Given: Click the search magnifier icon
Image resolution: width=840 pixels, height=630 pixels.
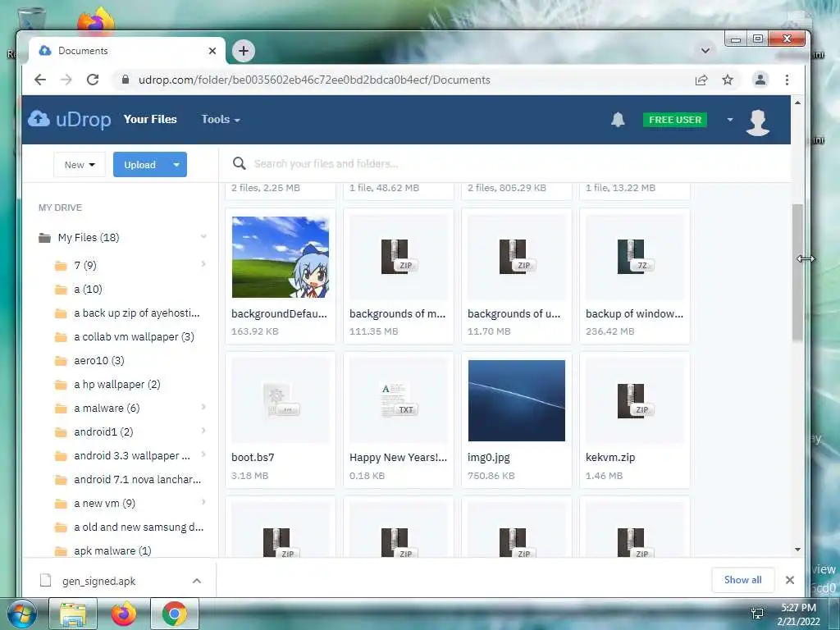Looking at the screenshot, I should click(239, 163).
